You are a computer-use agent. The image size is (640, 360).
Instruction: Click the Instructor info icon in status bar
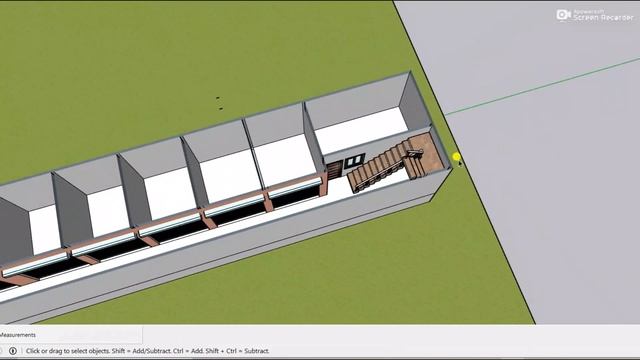pos(13,351)
